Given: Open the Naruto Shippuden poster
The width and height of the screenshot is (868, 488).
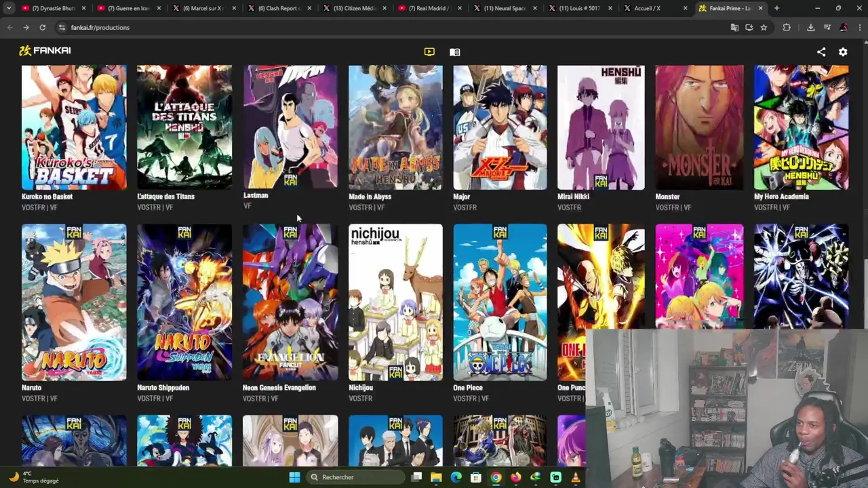Looking at the screenshot, I should 184,302.
